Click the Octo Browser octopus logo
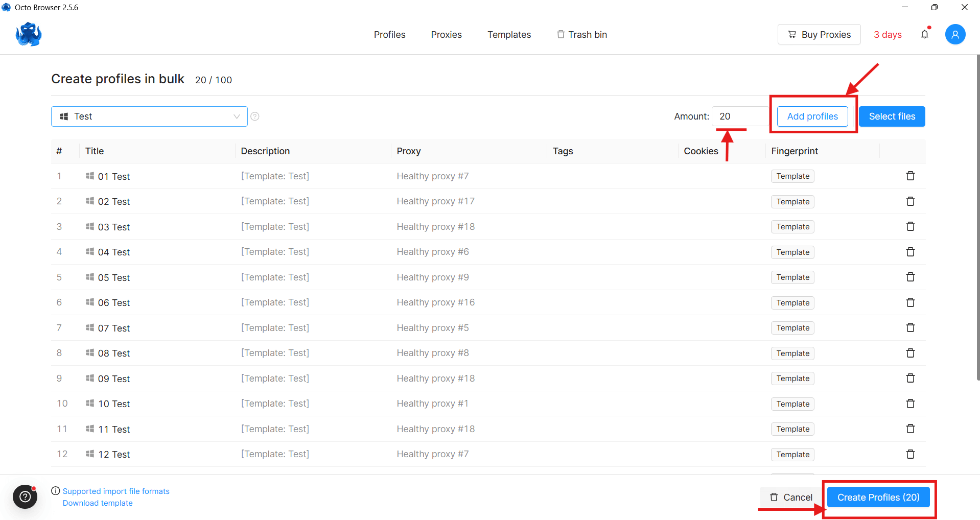Screen dimensions: 980x520 29,34
